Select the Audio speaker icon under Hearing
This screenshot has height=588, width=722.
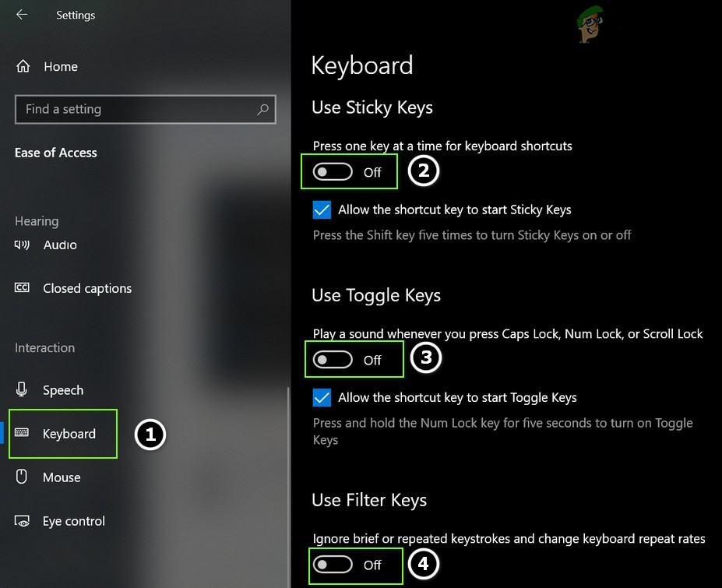click(22, 245)
